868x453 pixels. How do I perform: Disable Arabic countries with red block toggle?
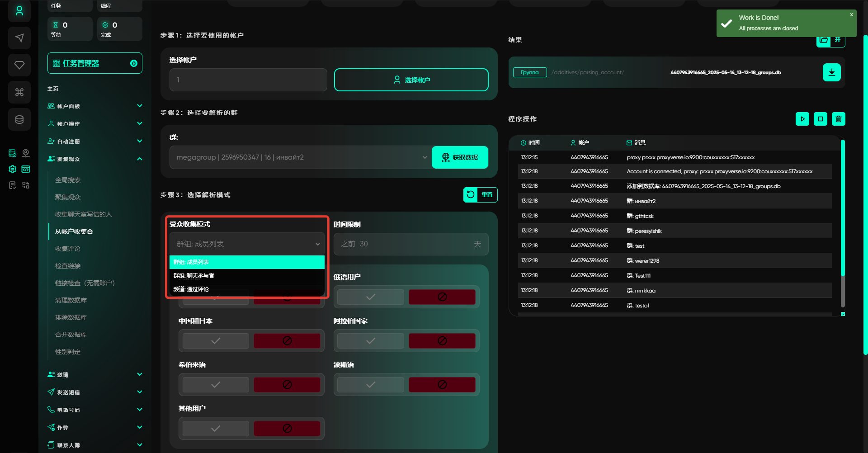442,341
